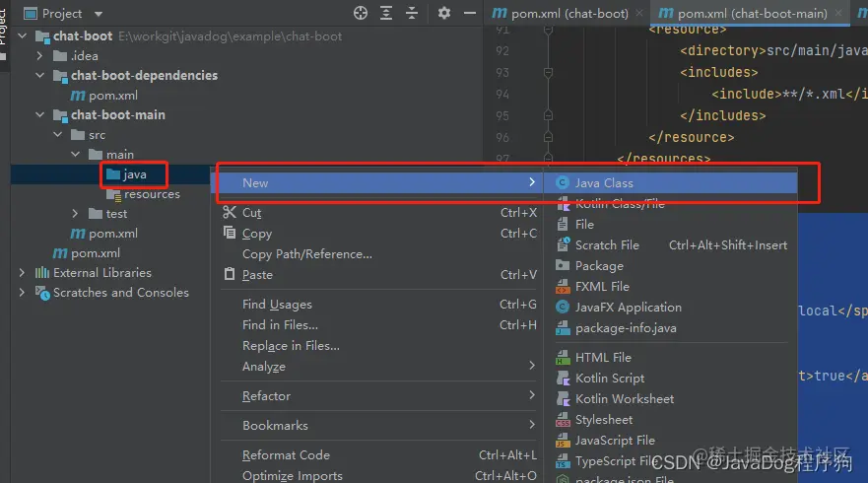Close the pom.xml (chat-boot) tab
The image size is (868, 483).
pos(639,13)
